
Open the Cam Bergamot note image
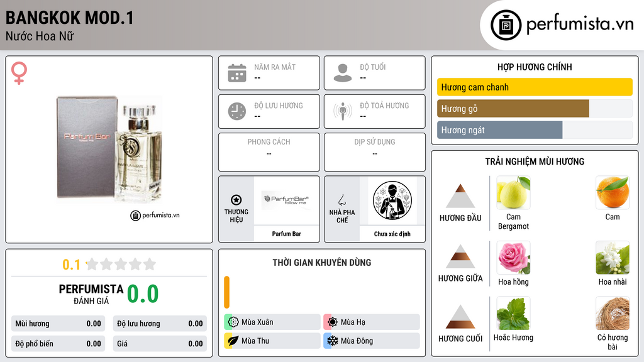(513, 192)
